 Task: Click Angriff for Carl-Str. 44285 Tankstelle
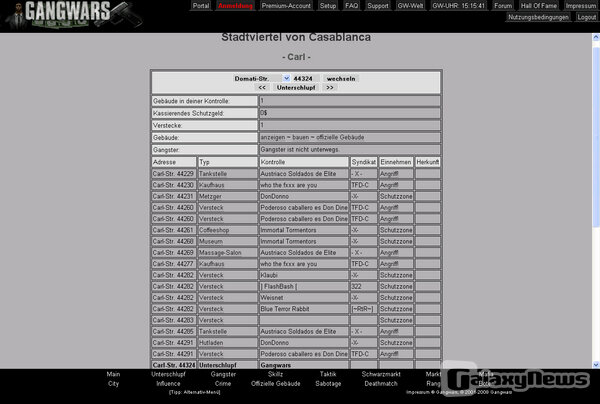click(x=389, y=332)
